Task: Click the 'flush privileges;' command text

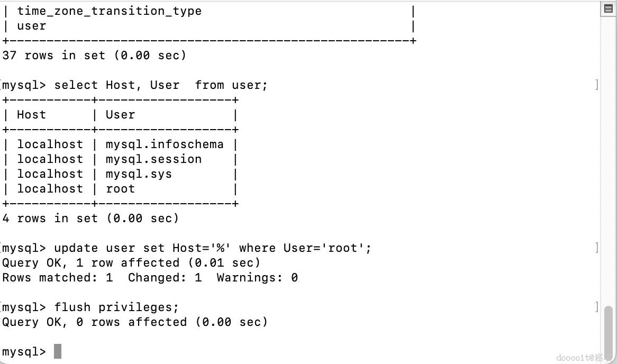Action: [x=116, y=307]
